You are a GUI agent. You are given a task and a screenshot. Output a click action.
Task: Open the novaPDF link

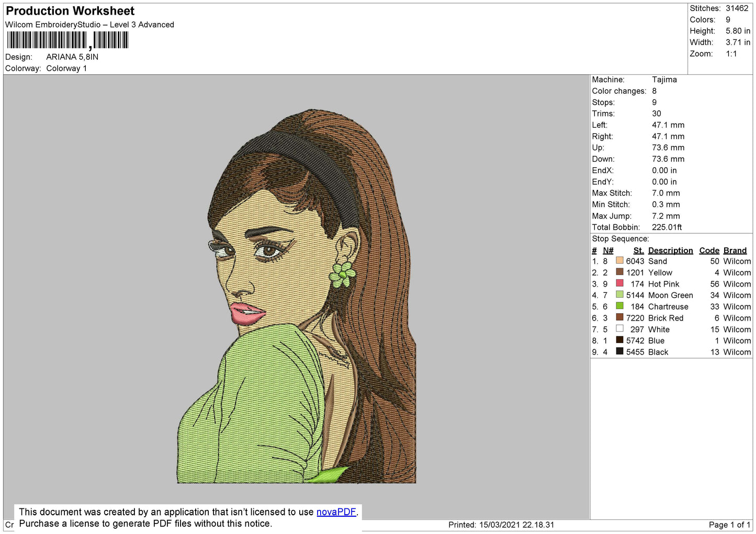[x=336, y=512]
